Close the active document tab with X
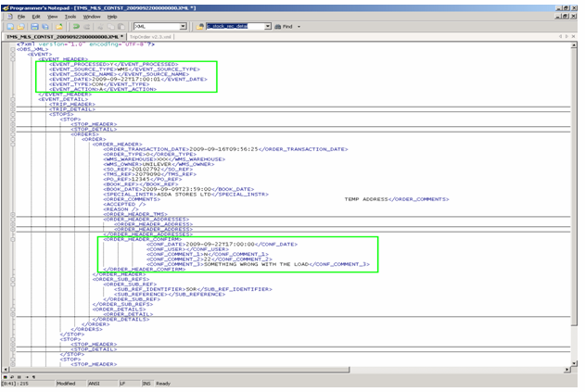The height and width of the screenshot is (392, 585). coord(574,36)
